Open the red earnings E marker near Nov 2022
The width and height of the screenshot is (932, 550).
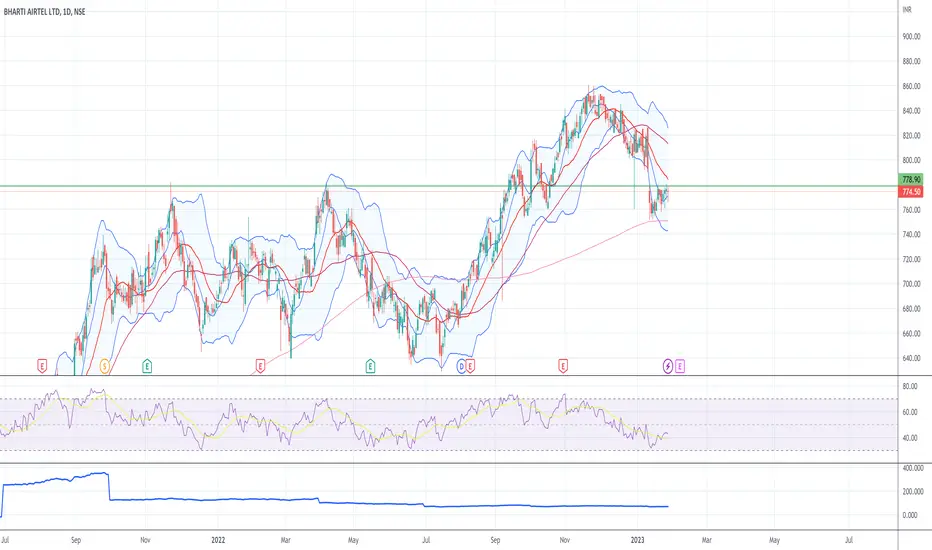pos(562,366)
